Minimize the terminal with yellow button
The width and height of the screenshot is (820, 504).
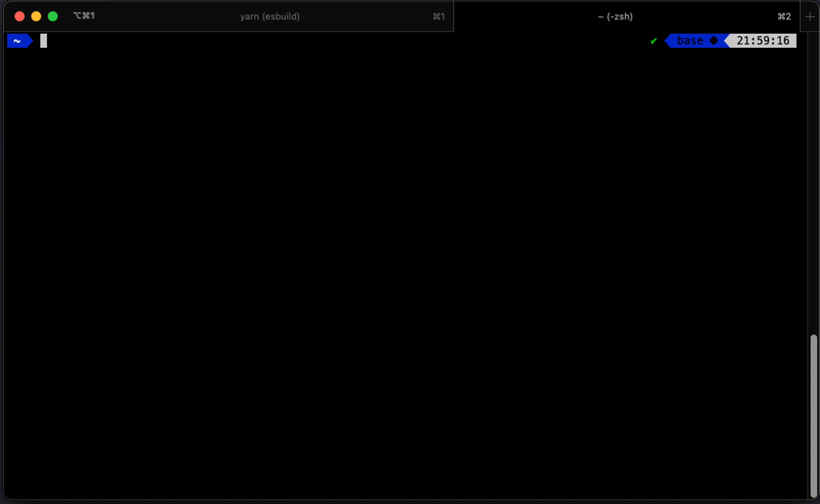pyautogui.click(x=36, y=16)
